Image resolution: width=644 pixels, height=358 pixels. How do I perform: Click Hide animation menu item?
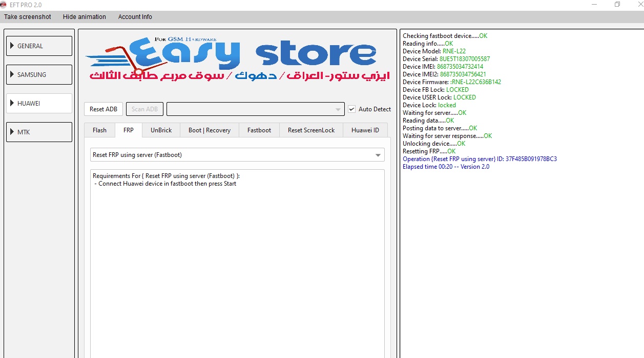pos(85,17)
